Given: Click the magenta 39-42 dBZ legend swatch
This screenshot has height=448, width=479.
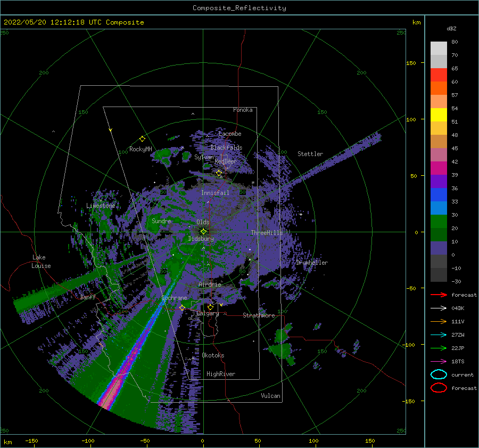Looking at the screenshot, I should (439, 168).
